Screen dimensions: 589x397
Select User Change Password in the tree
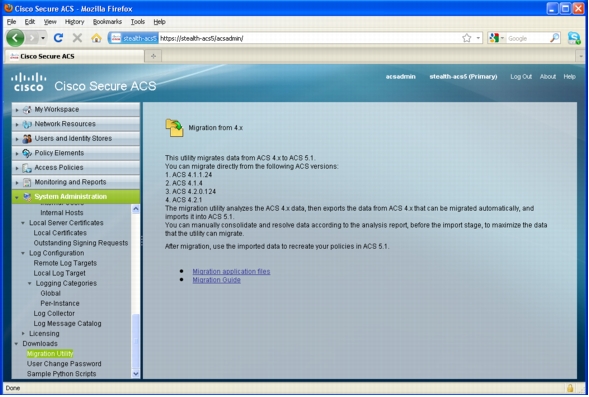coord(64,364)
